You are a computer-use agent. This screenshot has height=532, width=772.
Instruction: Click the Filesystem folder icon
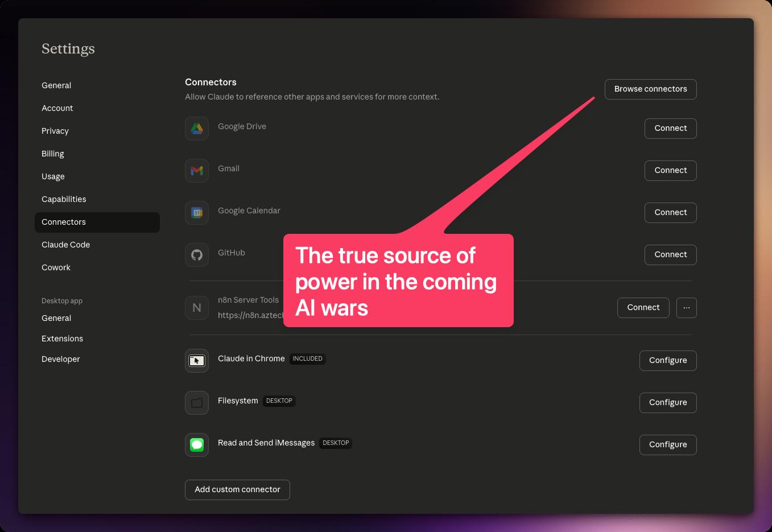tap(197, 403)
